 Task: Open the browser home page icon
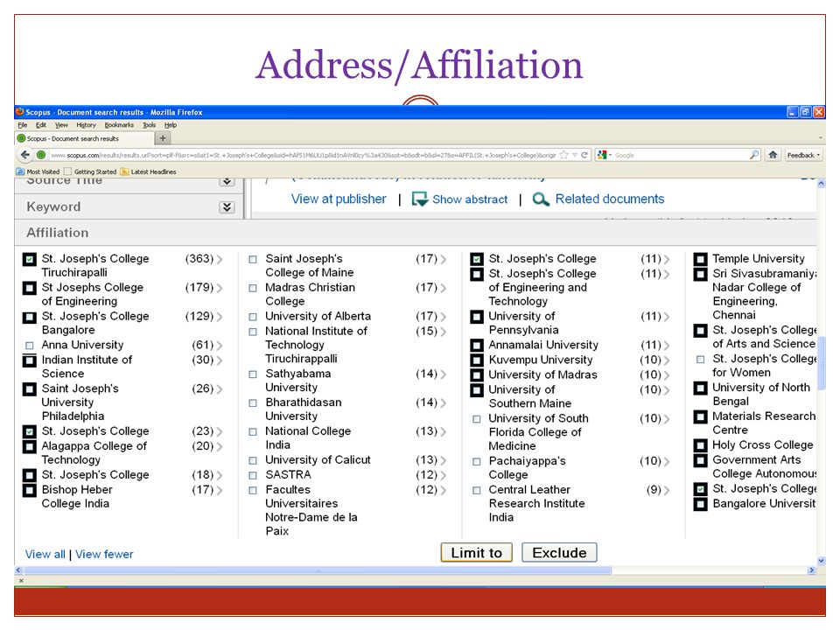[773, 155]
